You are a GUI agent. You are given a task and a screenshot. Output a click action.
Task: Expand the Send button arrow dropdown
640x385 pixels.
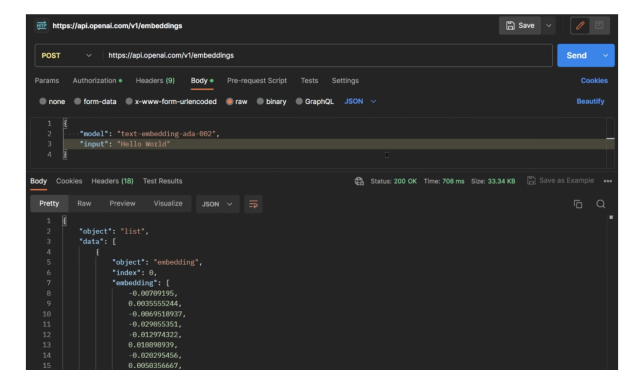(x=605, y=56)
